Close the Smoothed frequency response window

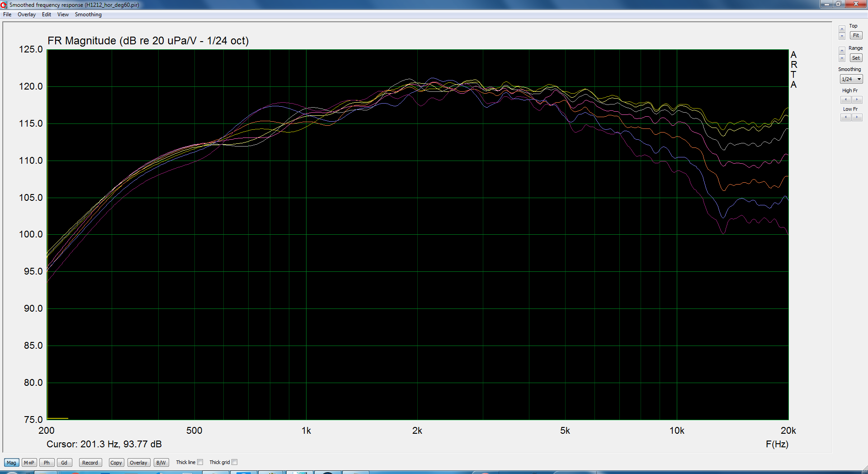855,4
